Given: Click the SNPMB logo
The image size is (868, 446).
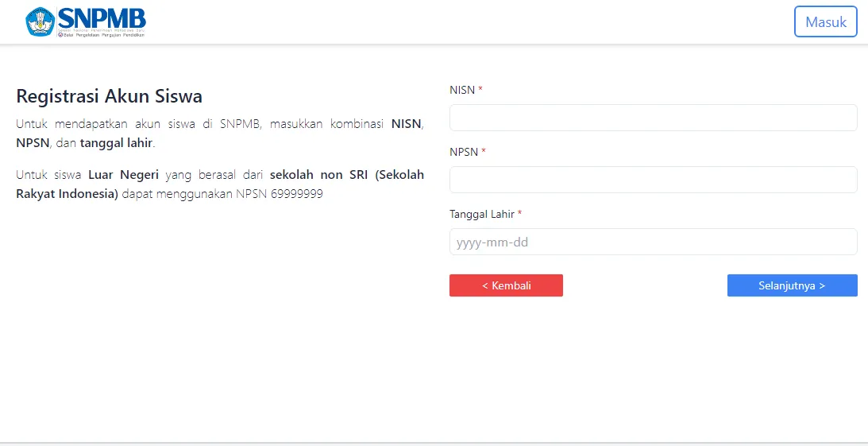Looking at the screenshot, I should coord(86,22).
